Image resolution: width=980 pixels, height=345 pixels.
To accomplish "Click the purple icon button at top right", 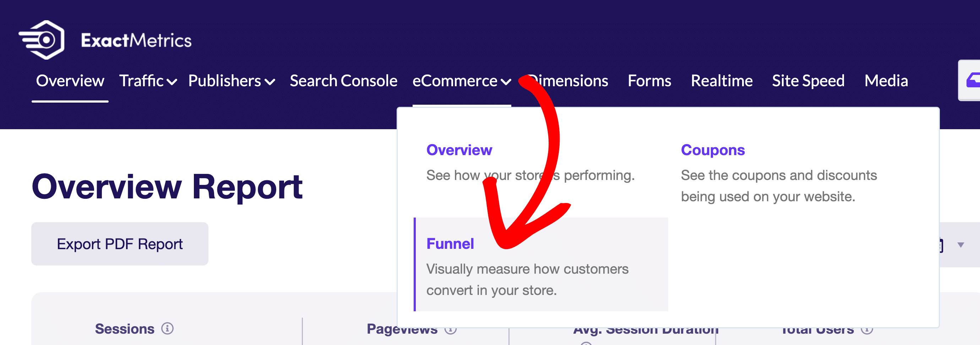I will pos(969,80).
